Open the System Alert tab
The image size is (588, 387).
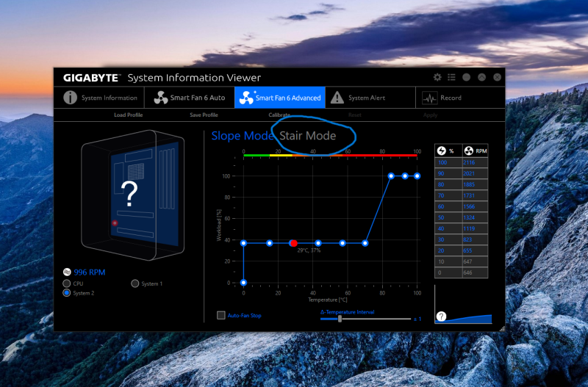pos(370,98)
